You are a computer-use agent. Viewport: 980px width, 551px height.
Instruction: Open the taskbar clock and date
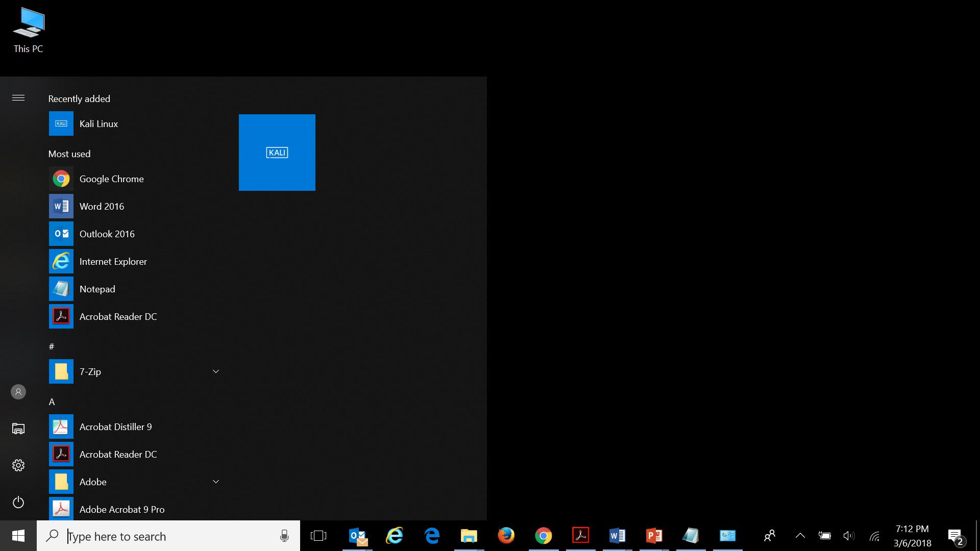[x=912, y=536]
